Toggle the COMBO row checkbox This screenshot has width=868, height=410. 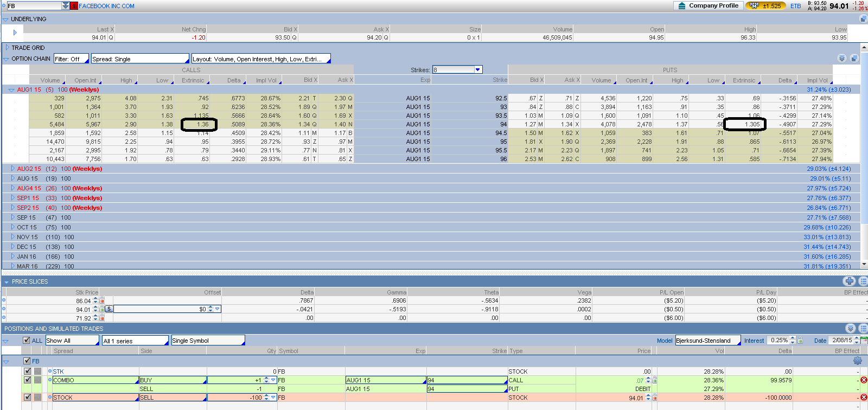pos(28,380)
